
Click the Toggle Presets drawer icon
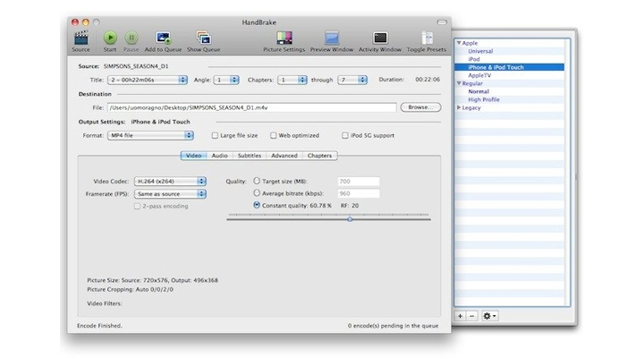click(x=428, y=38)
